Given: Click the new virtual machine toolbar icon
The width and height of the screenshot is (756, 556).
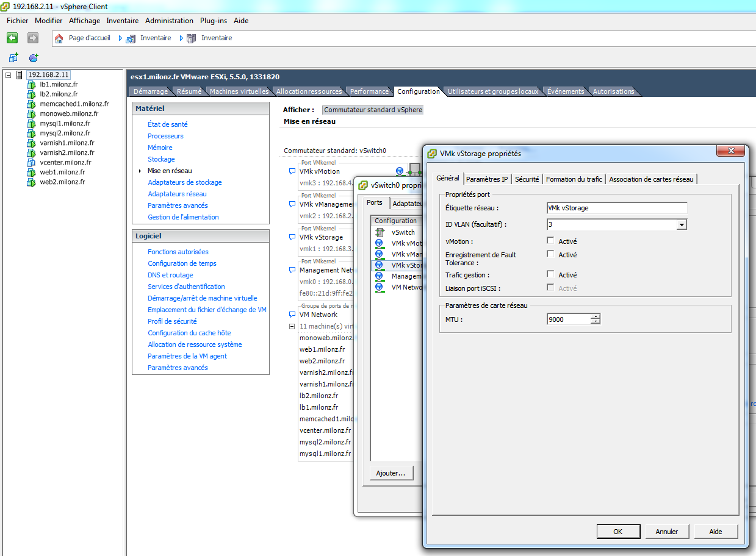Looking at the screenshot, I should pos(13,57).
